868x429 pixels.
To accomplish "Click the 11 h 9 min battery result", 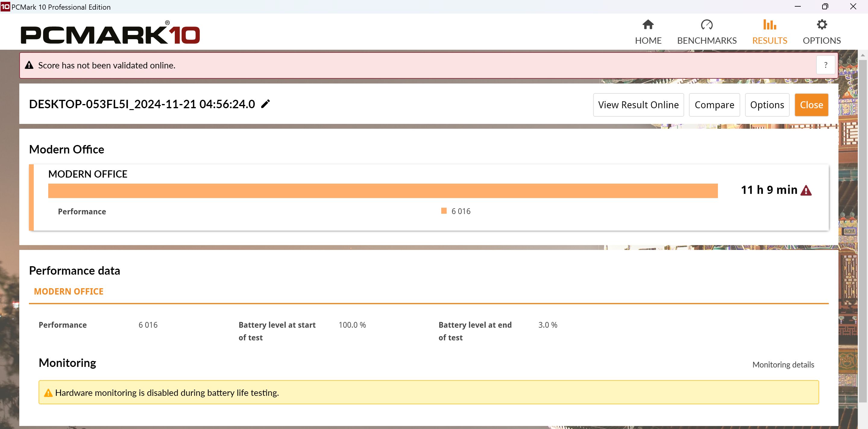I will point(769,190).
